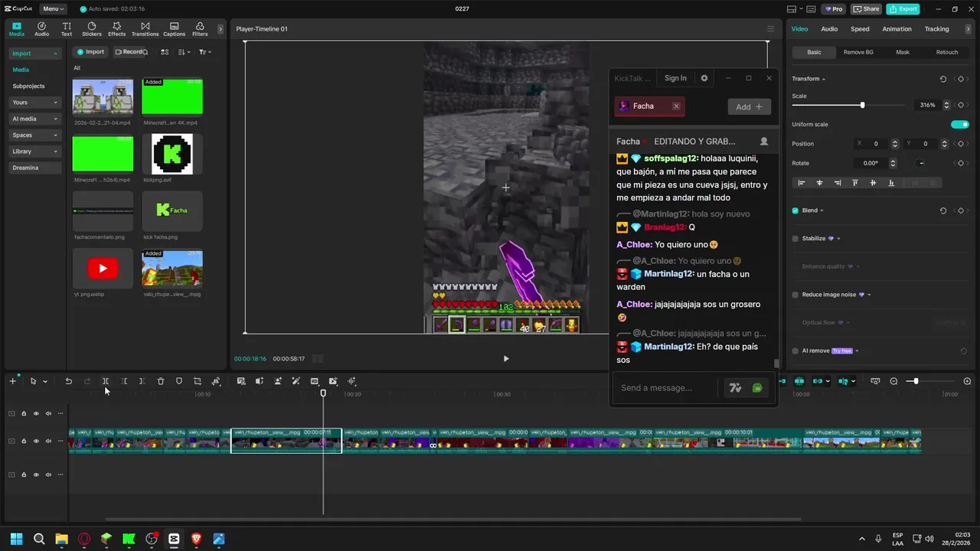This screenshot has height=551, width=980.
Task: Zoom in timeline with plus magnifier
Action: click(x=967, y=381)
